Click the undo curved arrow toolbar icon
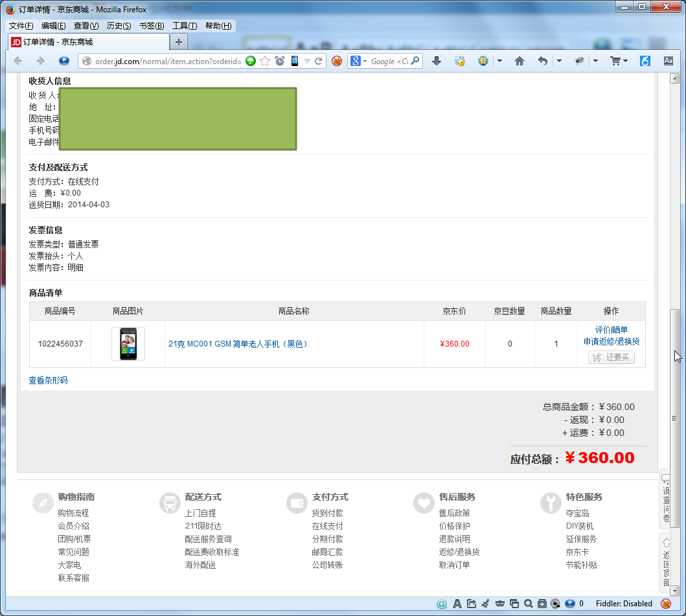The height and width of the screenshot is (616, 686). click(x=542, y=61)
